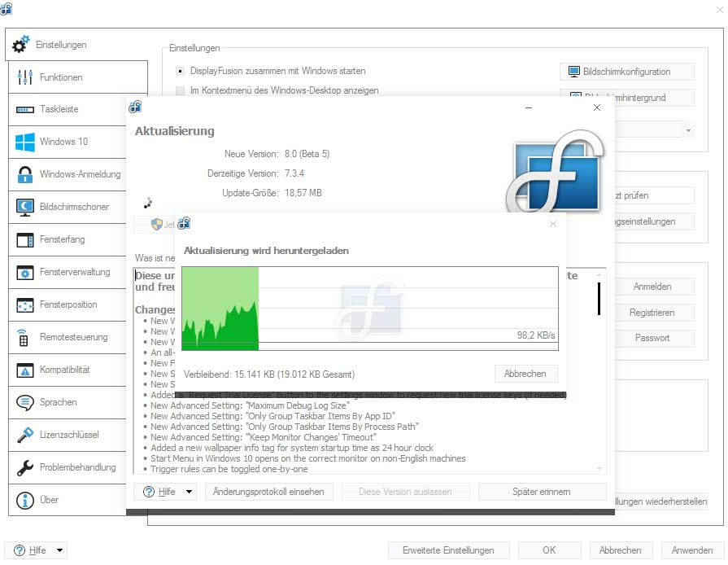728x565 pixels.
Task: Click 'Keep Monitor Changes Timeout' changelog line
Action: tap(264, 437)
